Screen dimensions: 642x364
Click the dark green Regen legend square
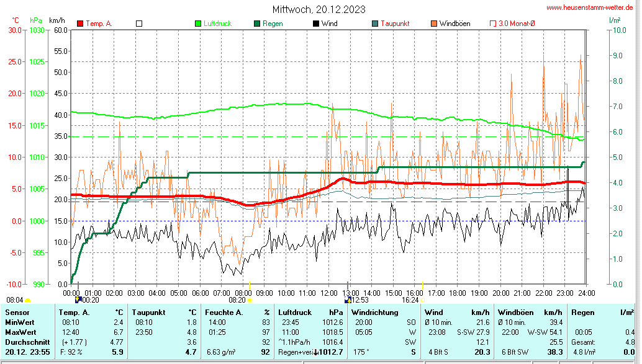257,24
